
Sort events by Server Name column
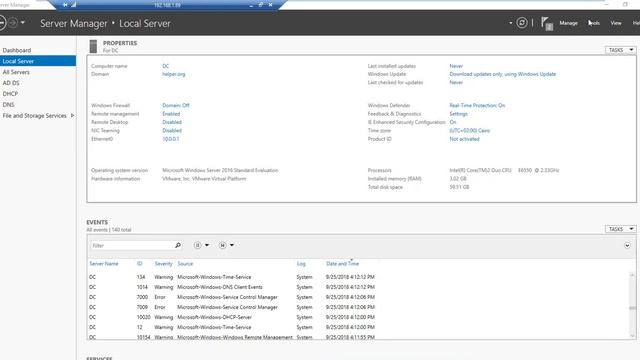tap(104, 264)
